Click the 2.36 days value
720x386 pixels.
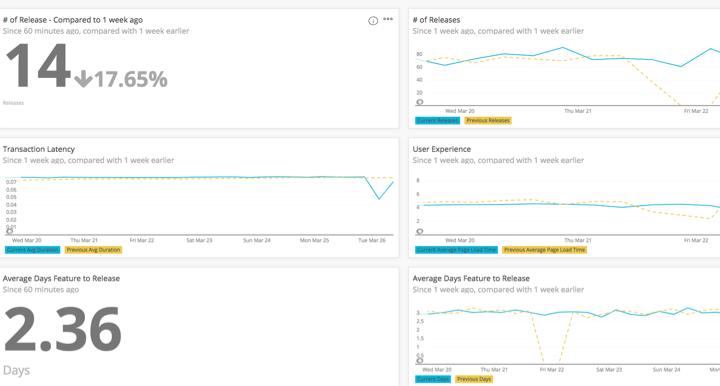pyautogui.click(x=62, y=330)
